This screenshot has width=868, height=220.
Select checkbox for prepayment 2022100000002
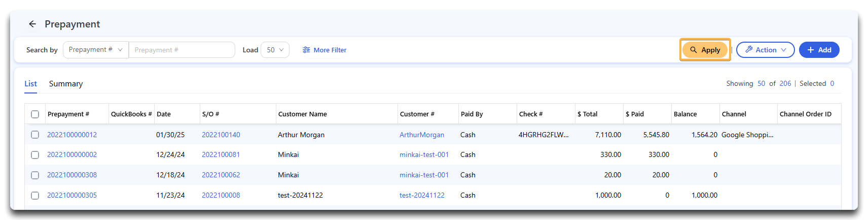pos(35,155)
